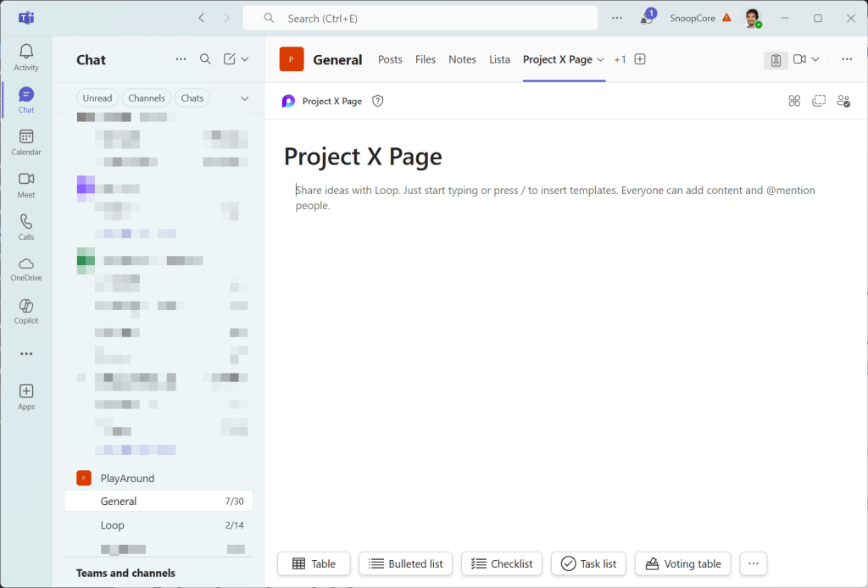Open OneDrive from the left rail
The image size is (868, 588).
click(26, 268)
